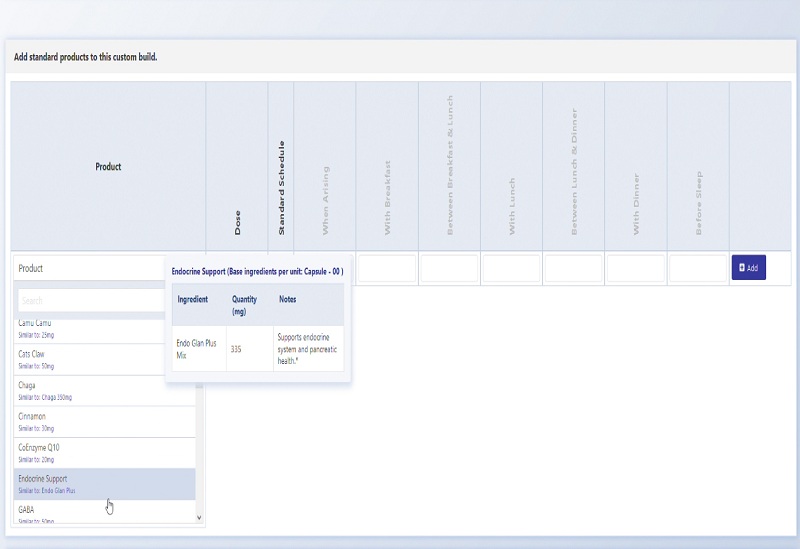Click the Between Lunch & Dinner input
This screenshot has height=549, width=800.
pyautogui.click(x=573, y=268)
